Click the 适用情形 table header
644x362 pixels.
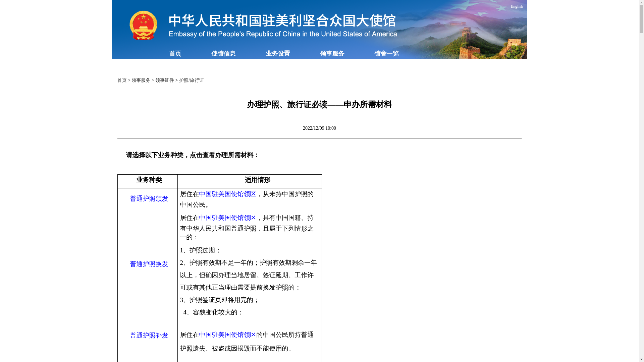point(257,180)
